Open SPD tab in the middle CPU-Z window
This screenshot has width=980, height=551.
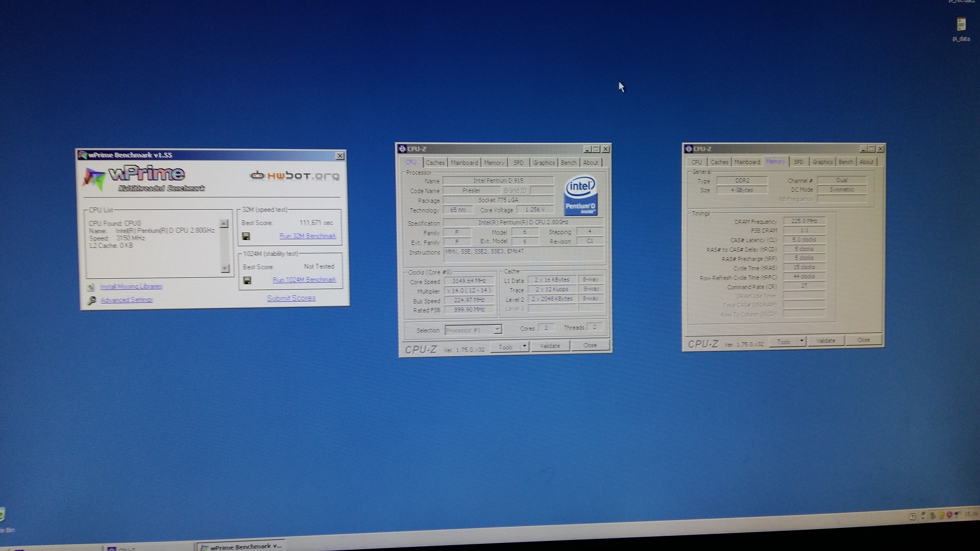pyautogui.click(x=518, y=162)
